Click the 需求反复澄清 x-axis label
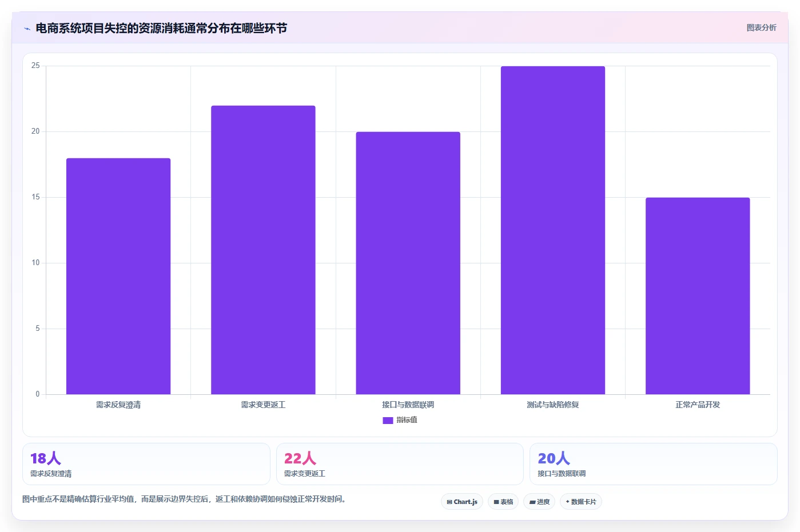 pos(118,405)
